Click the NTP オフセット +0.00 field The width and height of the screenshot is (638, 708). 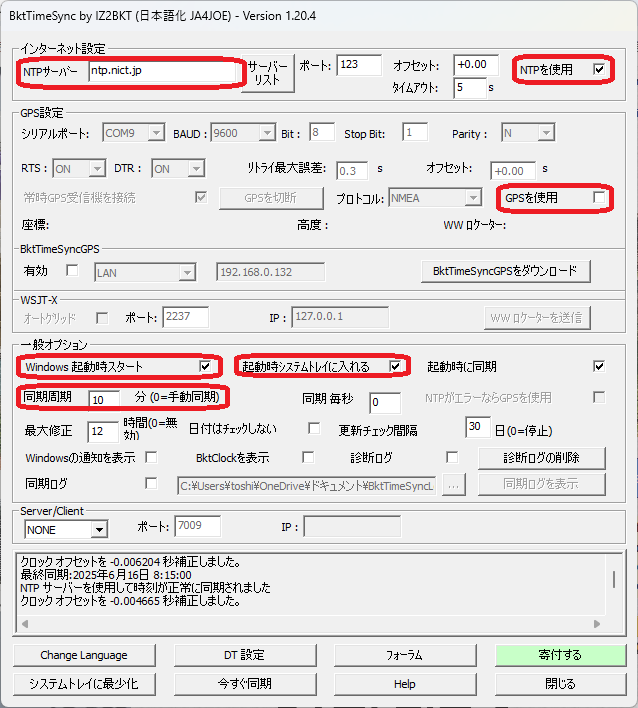pos(476,65)
